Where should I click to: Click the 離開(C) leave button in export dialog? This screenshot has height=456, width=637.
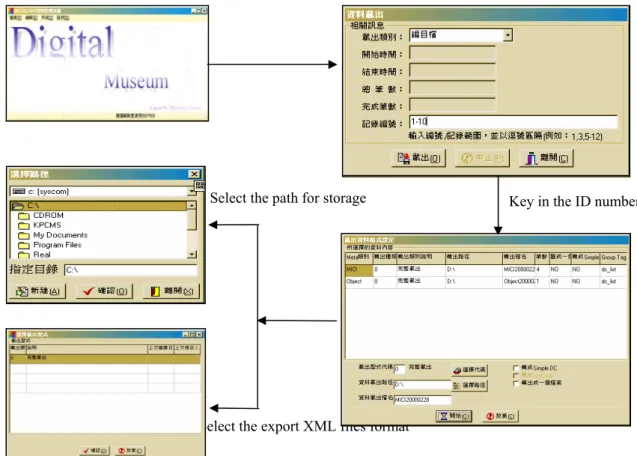pyautogui.click(x=546, y=158)
